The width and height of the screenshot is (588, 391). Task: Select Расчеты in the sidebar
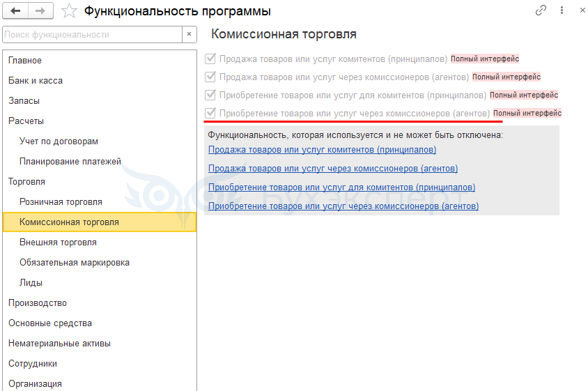100,121
